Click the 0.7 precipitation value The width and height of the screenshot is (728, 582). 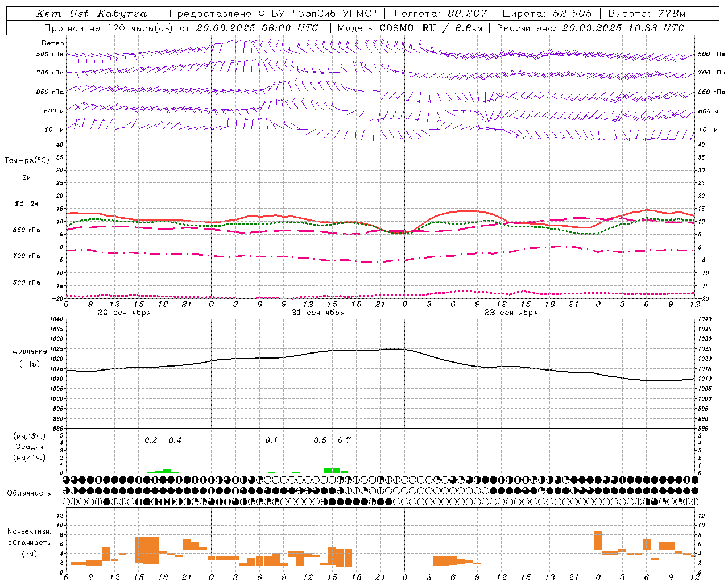pos(344,440)
